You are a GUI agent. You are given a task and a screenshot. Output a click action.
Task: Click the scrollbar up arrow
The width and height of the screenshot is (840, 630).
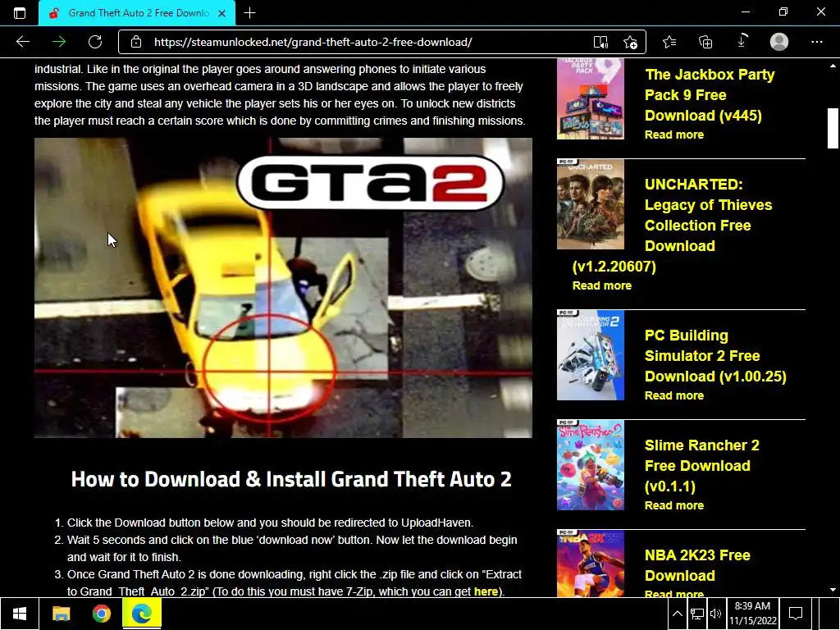(833, 66)
